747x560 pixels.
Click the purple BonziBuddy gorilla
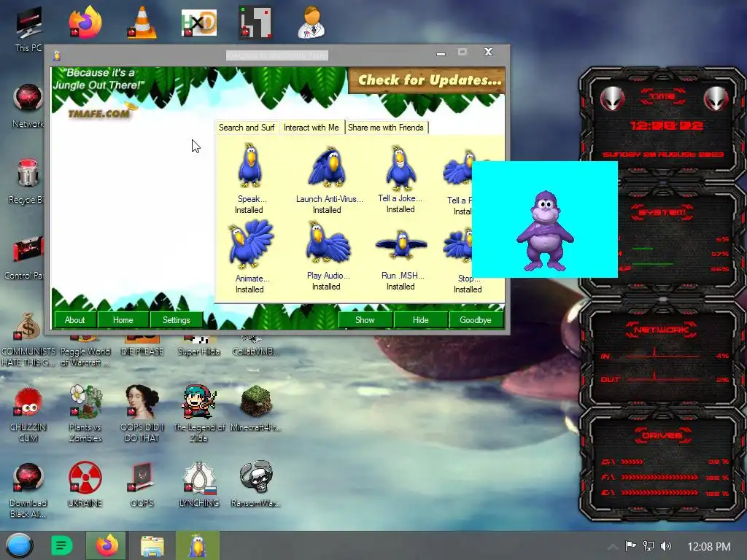[x=545, y=230]
